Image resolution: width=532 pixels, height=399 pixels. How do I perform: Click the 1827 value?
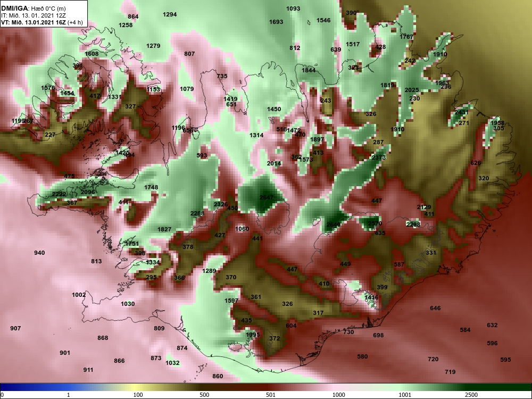pyautogui.click(x=164, y=229)
